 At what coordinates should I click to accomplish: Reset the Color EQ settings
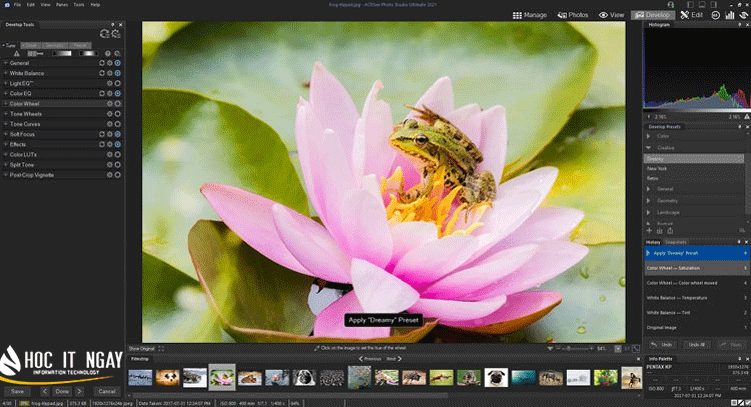(102, 93)
